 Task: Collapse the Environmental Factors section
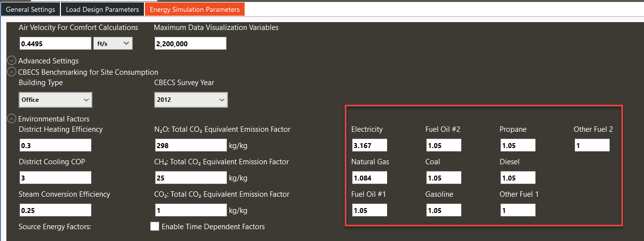pos(12,119)
